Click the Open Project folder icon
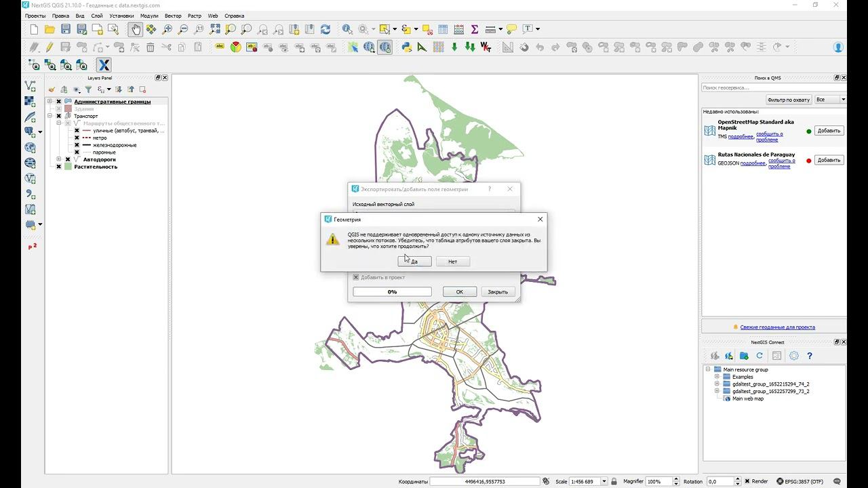The image size is (868, 488). point(50,29)
